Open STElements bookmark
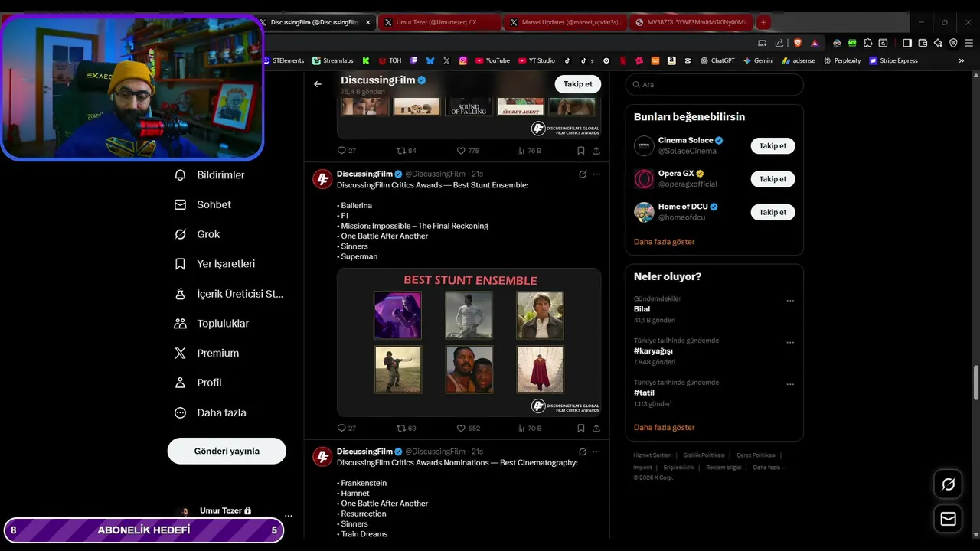Screen dimensions: 980x551 coord(283,60)
